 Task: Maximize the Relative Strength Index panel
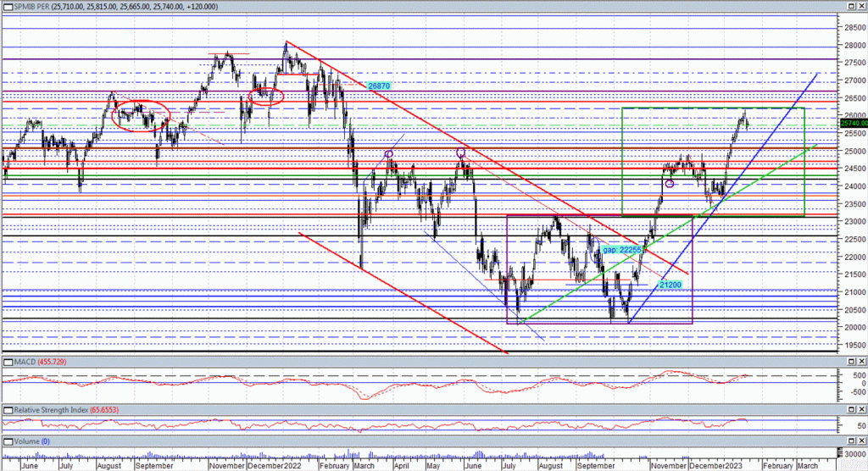coord(852,409)
